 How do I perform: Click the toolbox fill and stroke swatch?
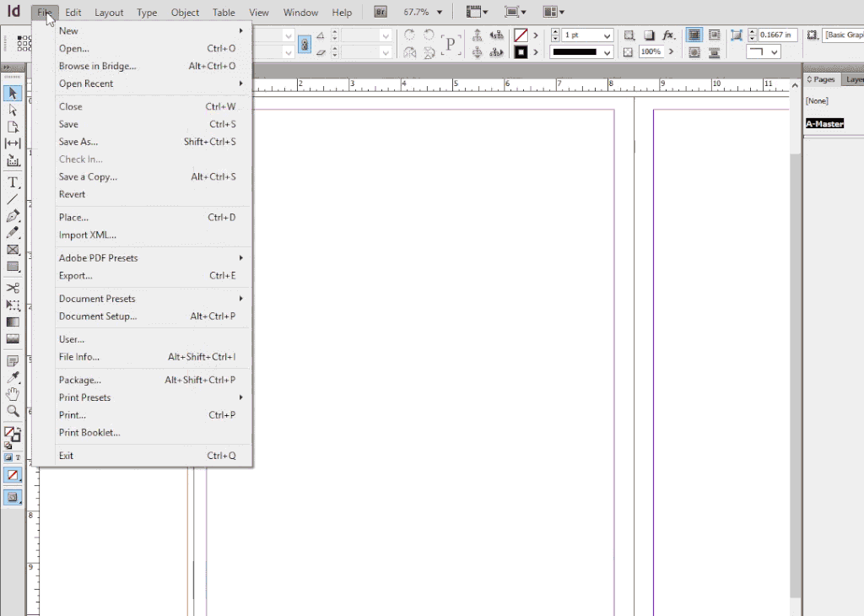tap(12, 435)
